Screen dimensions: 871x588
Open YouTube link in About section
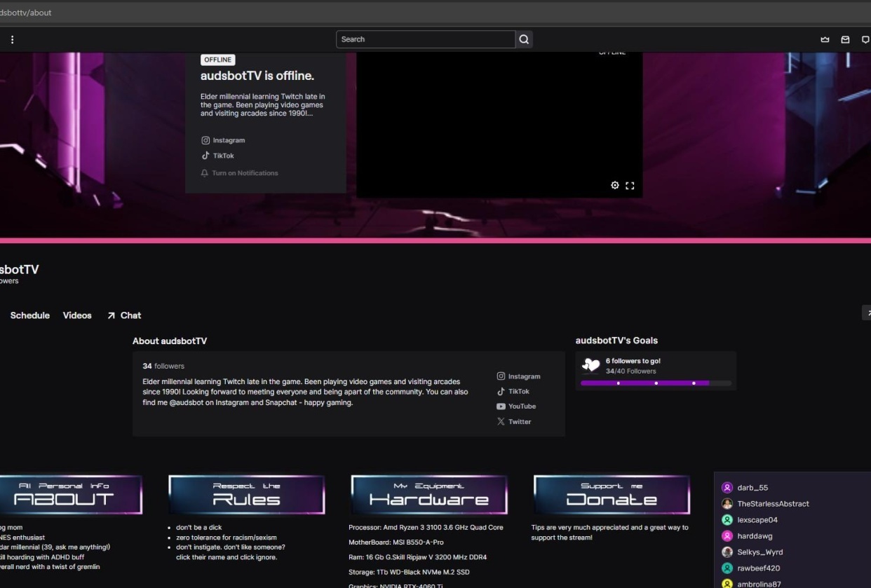point(516,406)
